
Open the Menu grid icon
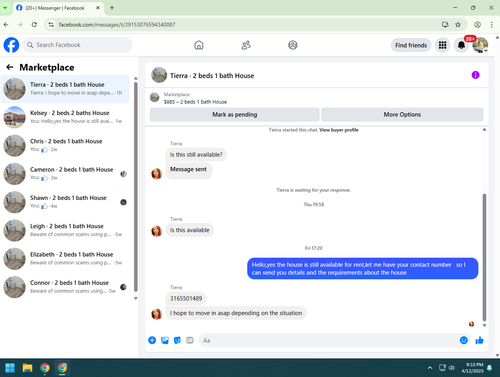point(442,45)
